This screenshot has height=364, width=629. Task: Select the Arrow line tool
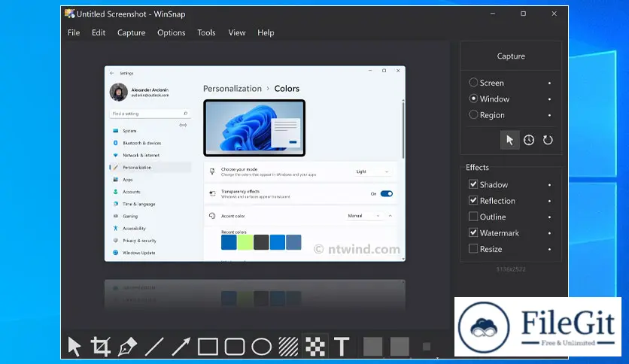[181, 347]
